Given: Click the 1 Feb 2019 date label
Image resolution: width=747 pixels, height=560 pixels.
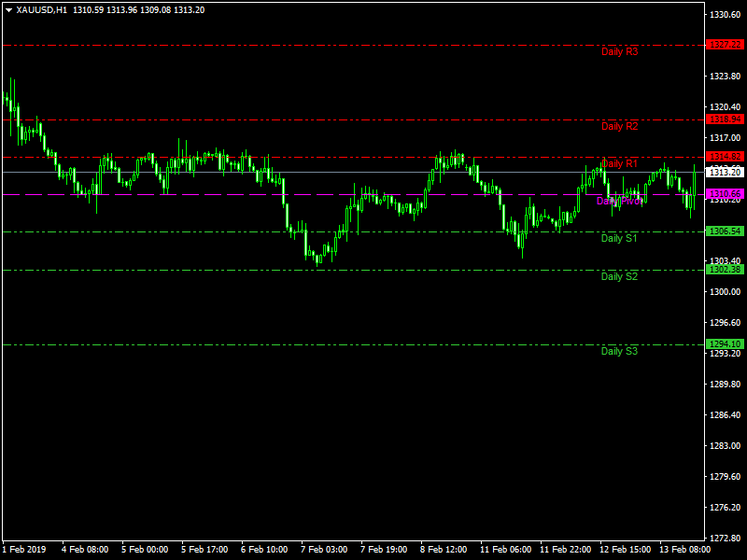Looking at the screenshot, I should click(x=24, y=550).
